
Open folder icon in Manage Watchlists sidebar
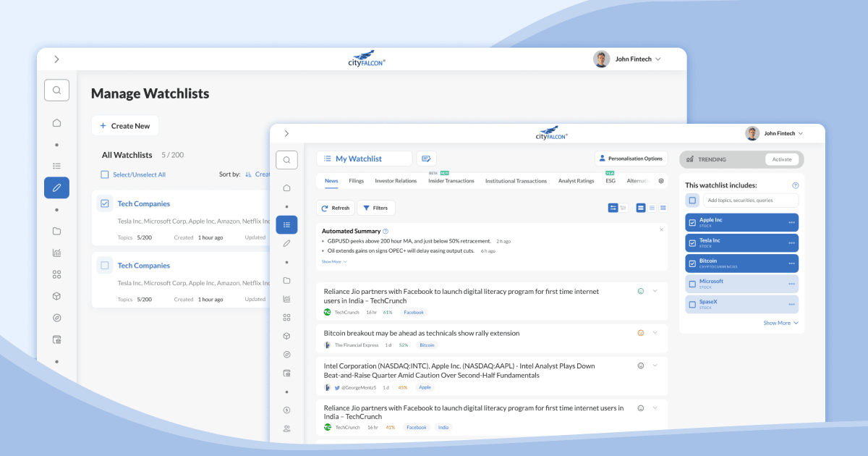pyautogui.click(x=56, y=232)
